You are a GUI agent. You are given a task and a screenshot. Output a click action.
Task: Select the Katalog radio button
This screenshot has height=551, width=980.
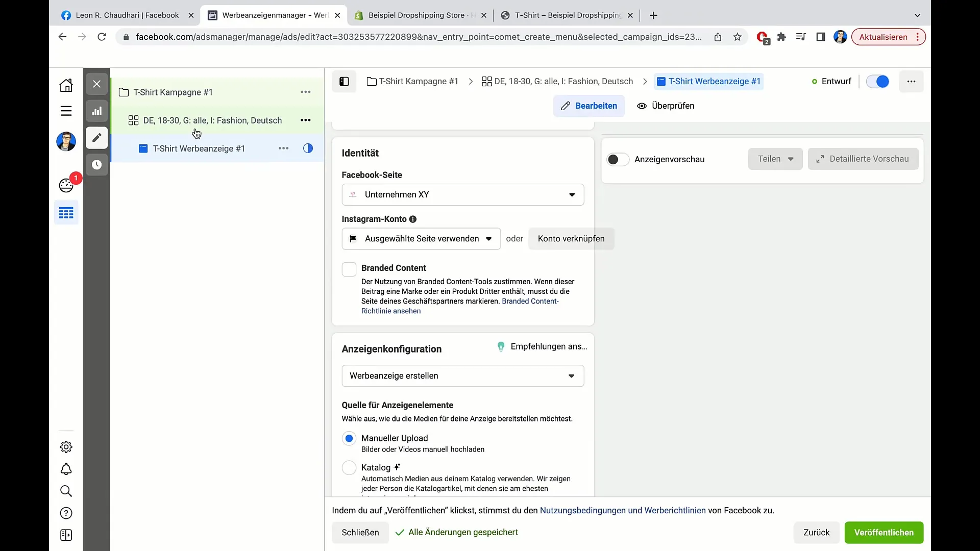[x=349, y=468]
